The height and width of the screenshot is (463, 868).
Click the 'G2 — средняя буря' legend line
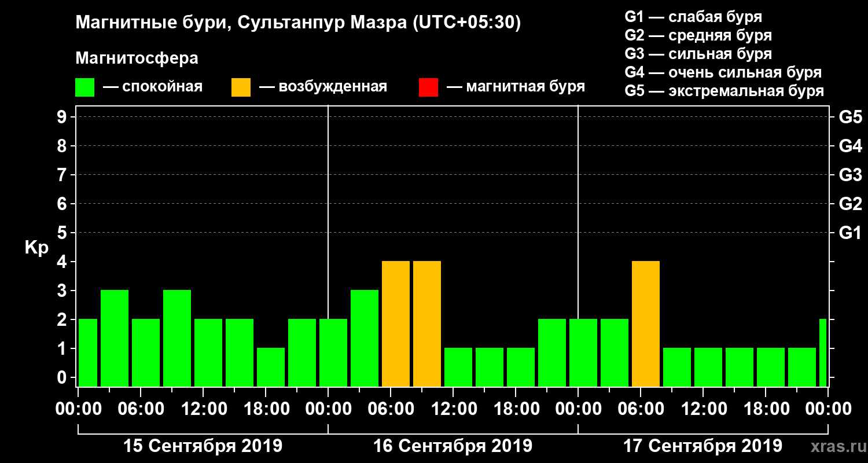698,35
